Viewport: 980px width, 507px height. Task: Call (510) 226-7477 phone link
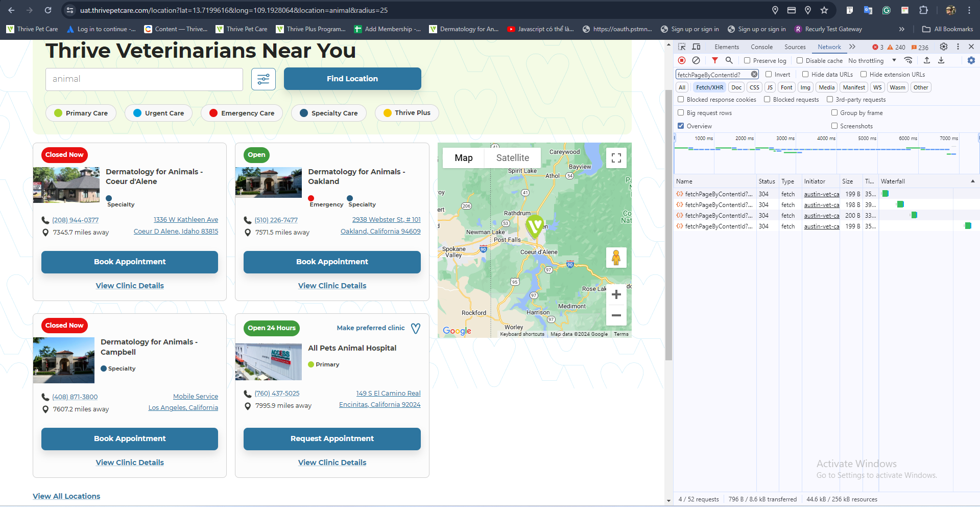[276, 220]
